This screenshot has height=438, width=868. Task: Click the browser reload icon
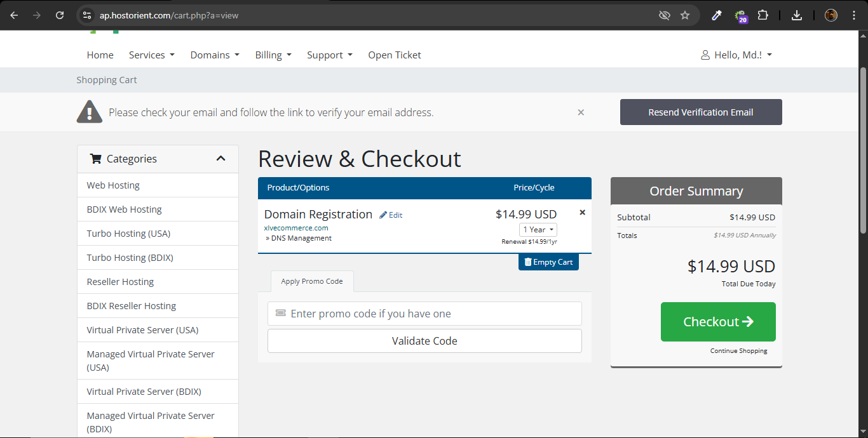click(x=60, y=15)
